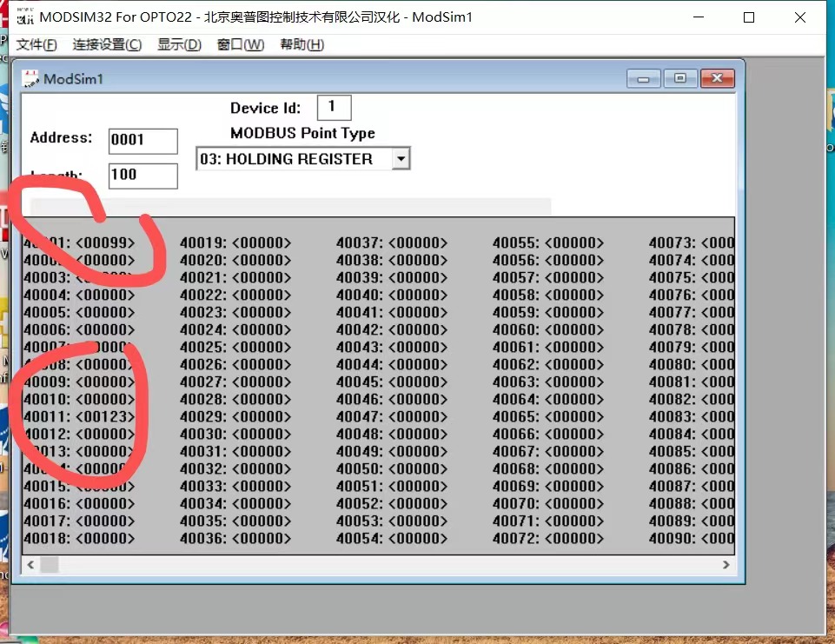Open the 帮助(H) help menu

pyautogui.click(x=302, y=44)
